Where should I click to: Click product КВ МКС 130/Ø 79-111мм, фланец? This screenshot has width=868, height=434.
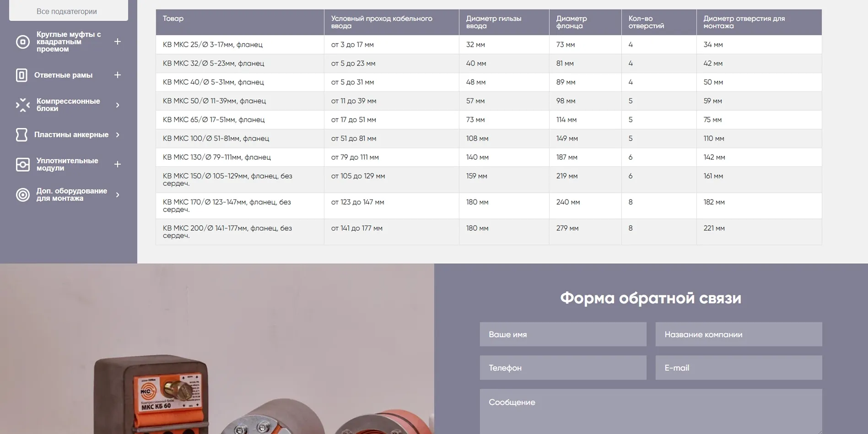coord(217,157)
